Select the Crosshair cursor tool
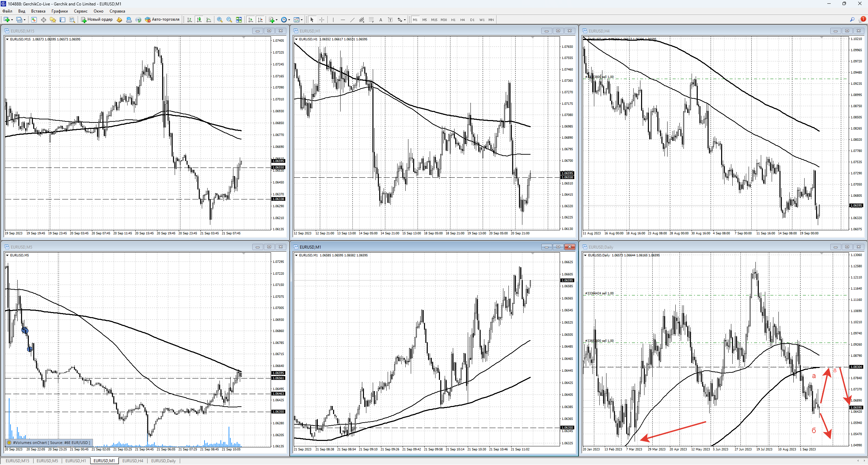Screen dimensions: 868x465 (x=322, y=20)
